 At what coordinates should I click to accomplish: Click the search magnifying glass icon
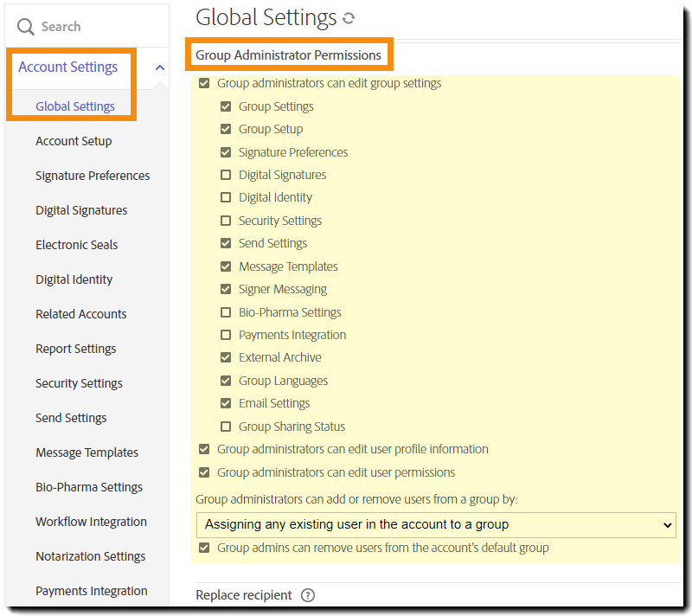point(25,25)
